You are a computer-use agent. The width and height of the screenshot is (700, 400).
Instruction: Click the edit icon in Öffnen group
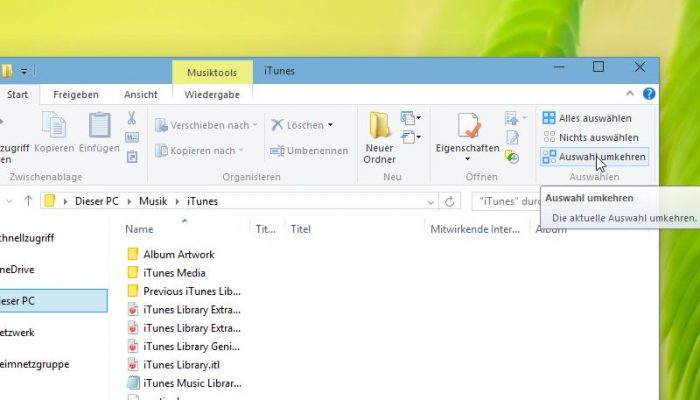(512, 138)
